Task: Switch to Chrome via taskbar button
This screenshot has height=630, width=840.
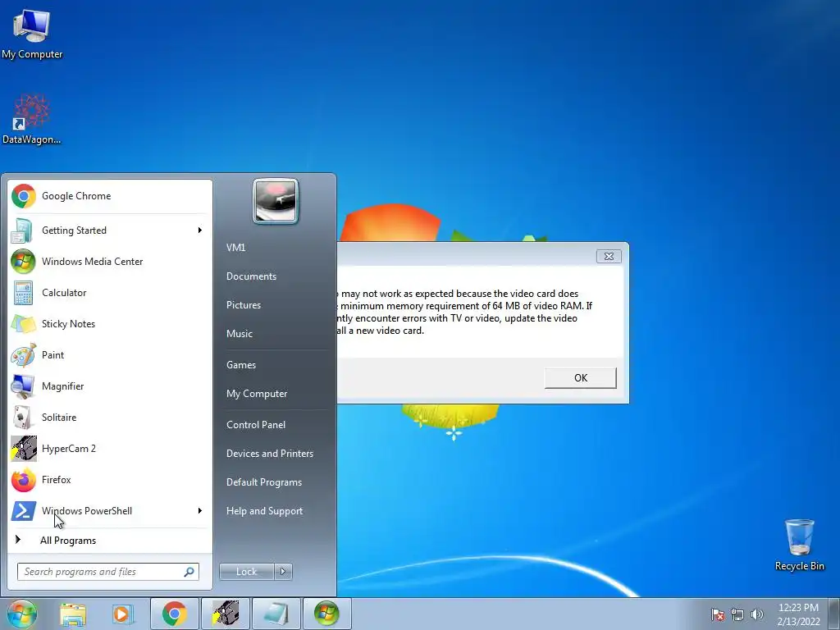Action: [x=174, y=614]
